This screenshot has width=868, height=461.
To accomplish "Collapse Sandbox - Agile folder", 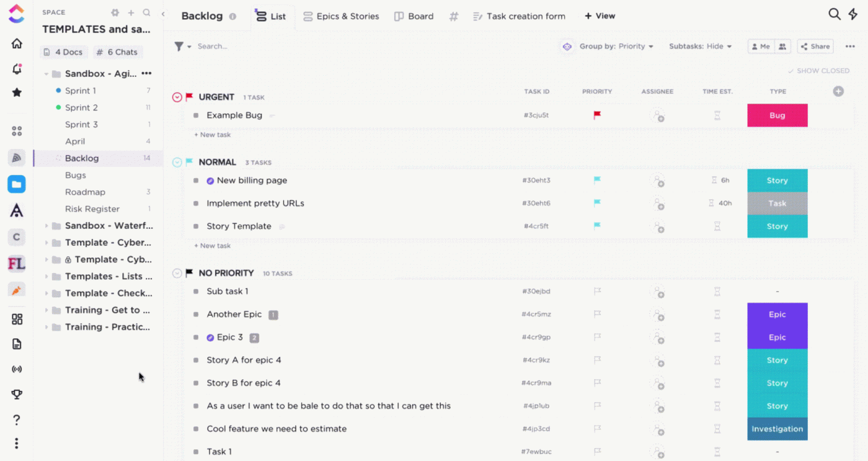I will click(46, 74).
